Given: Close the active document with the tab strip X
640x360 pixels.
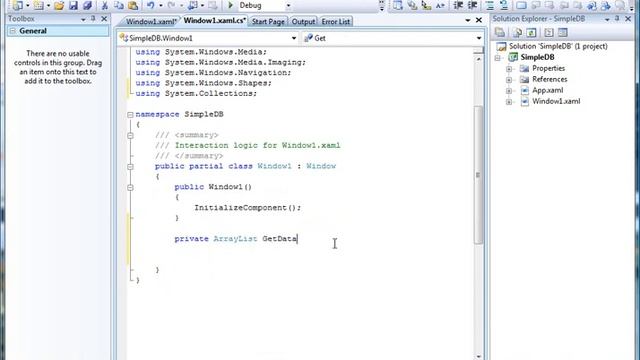Looking at the screenshot, I should coord(479,20).
